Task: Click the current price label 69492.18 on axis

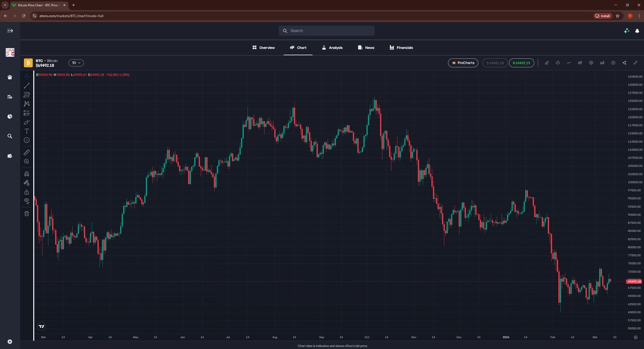Action: pyautogui.click(x=634, y=281)
